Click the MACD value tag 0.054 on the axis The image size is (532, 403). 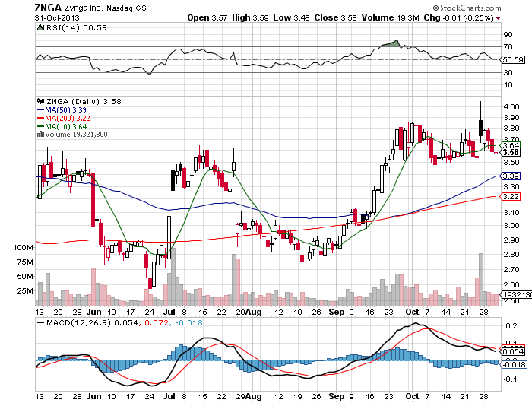coord(513,352)
